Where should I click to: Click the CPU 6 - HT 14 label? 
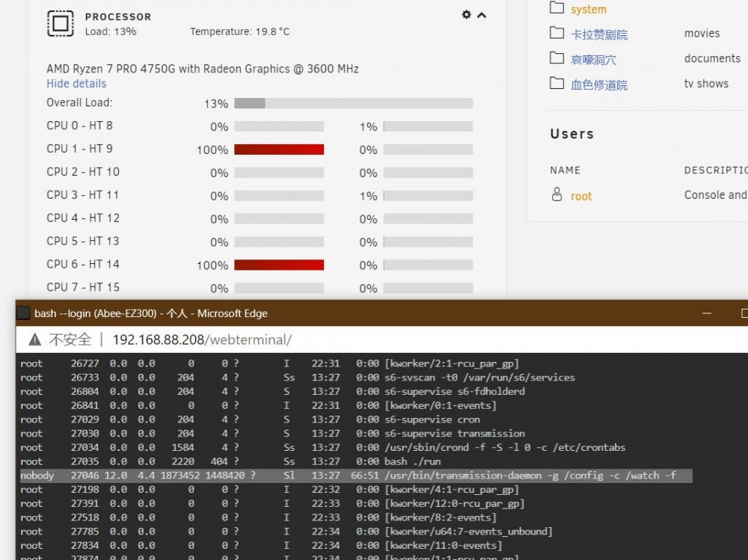(x=83, y=264)
